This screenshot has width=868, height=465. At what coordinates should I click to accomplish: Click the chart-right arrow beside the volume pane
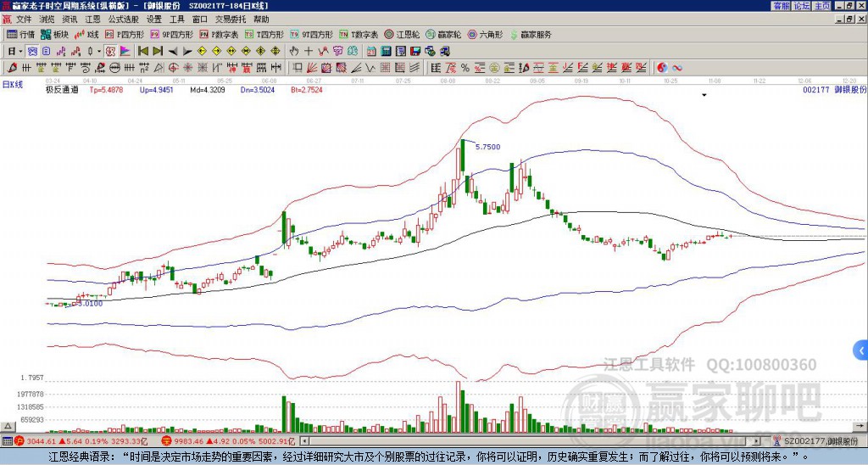(860, 426)
